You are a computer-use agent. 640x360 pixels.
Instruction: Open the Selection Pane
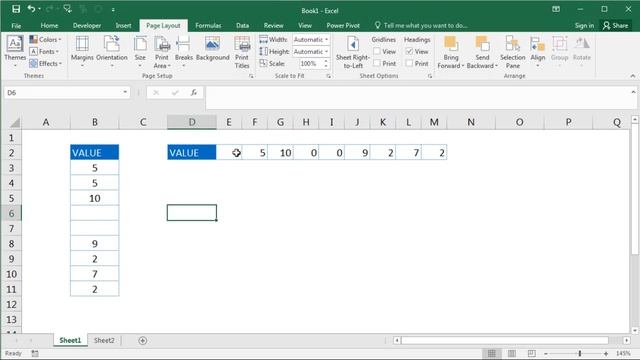point(513,52)
